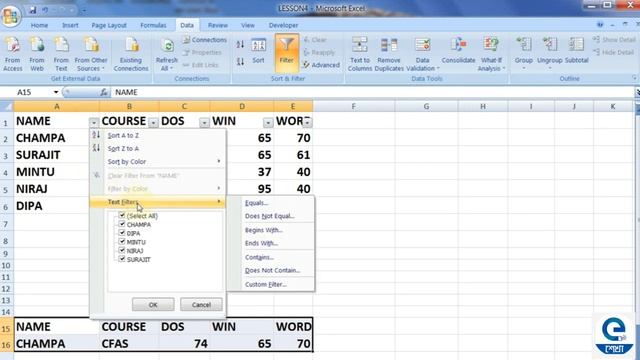
Task: Click the Show Detail option
Action: click(614, 40)
